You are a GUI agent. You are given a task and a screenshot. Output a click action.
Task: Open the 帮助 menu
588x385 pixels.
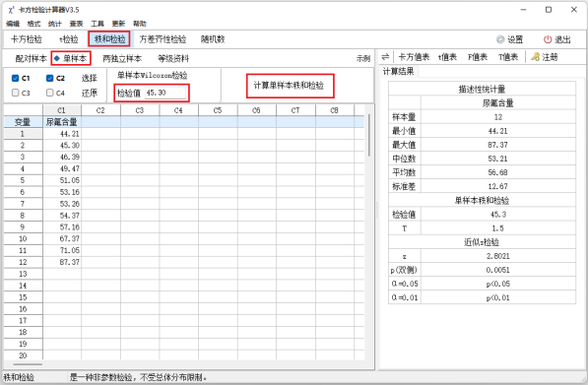coord(140,24)
